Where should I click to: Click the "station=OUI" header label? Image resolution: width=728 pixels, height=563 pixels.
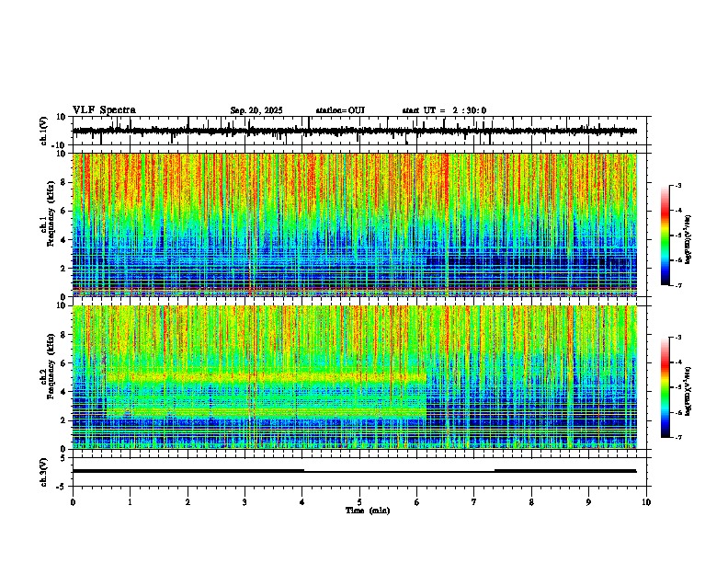(340, 110)
